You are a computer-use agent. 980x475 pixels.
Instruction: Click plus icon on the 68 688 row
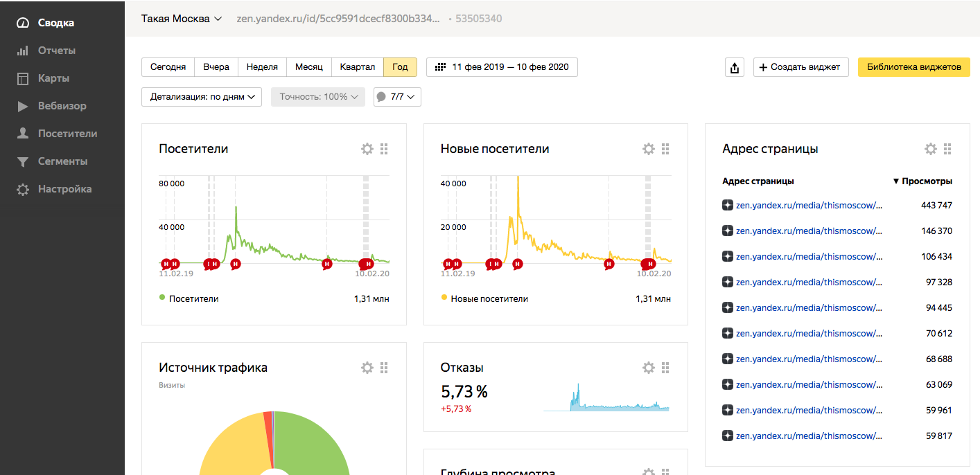[728, 359]
